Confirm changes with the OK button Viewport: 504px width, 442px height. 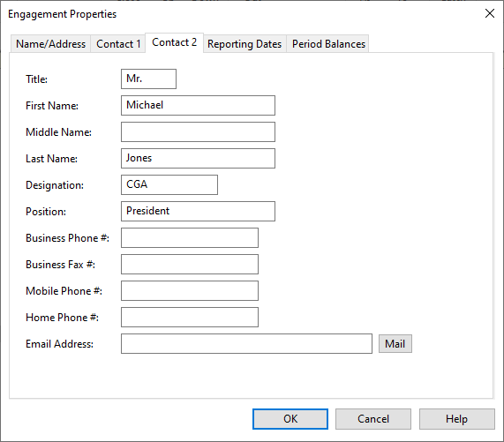pyautogui.click(x=290, y=419)
